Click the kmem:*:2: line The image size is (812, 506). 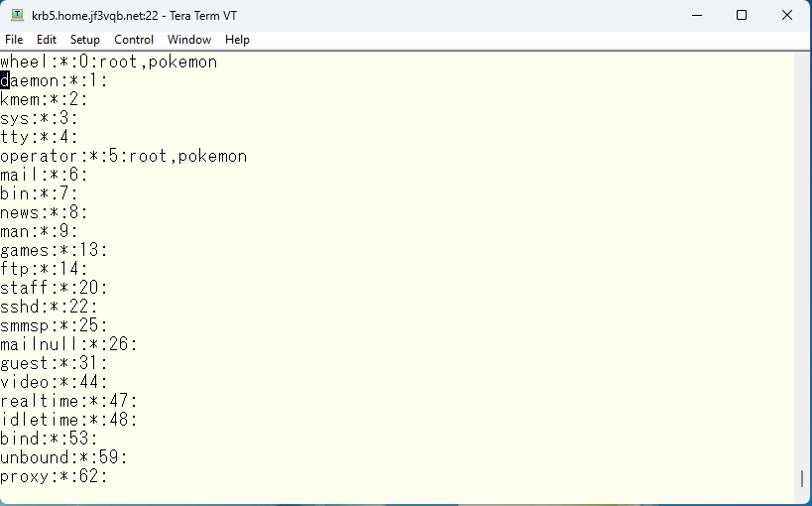44,99
